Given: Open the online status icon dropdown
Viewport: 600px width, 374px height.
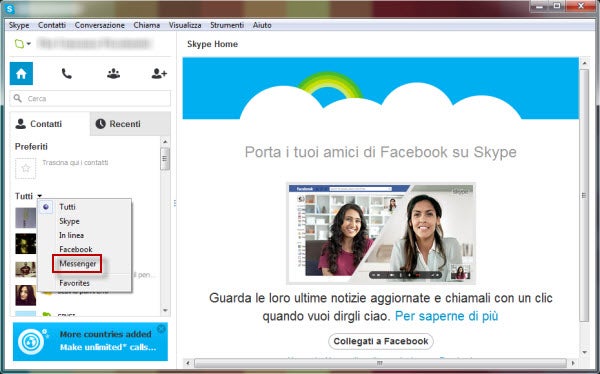Looking at the screenshot, I should (23, 44).
